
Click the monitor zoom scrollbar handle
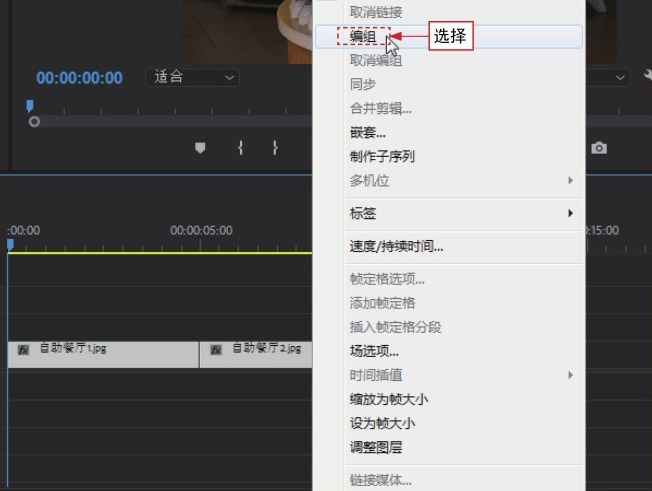tap(34, 122)
